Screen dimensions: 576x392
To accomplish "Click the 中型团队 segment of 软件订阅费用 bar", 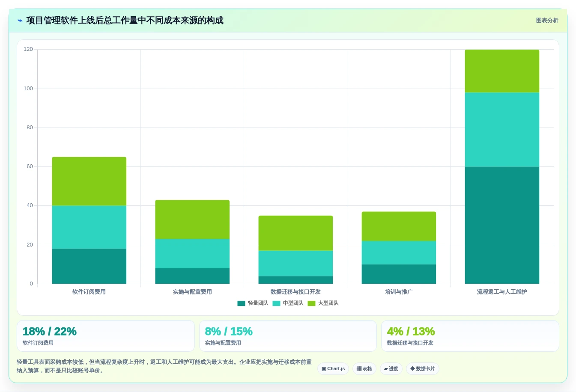I will click(89, 227).
